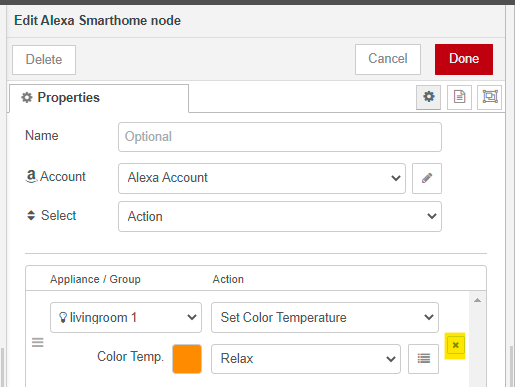Grab the row reorder handle icon

coord(38,342)
